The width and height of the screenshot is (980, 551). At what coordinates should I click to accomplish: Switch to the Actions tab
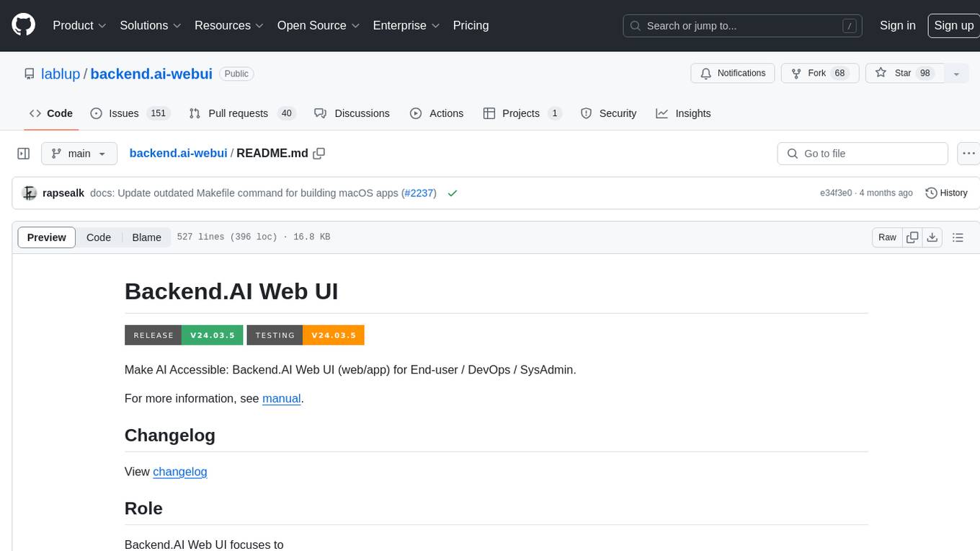[437, 113]
